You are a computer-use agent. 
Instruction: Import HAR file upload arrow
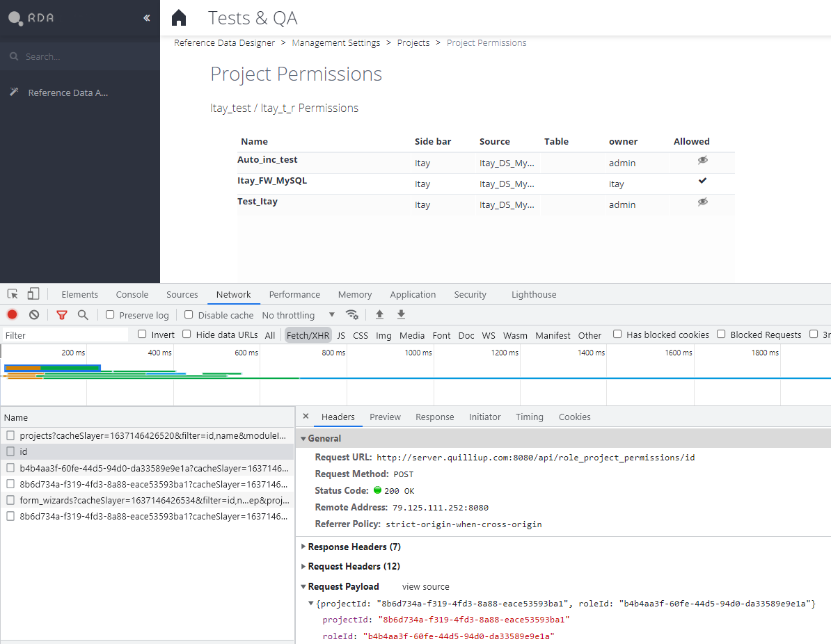[x=379, y=314]
